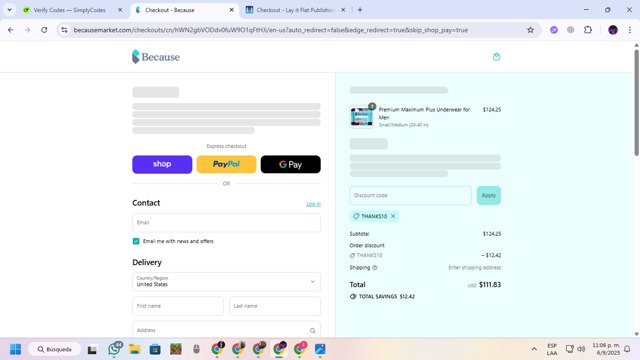The width and height of the screenshot is (640, 360).
Task: Remove the THANKS10 discount tag
Action: click(393, 216)
